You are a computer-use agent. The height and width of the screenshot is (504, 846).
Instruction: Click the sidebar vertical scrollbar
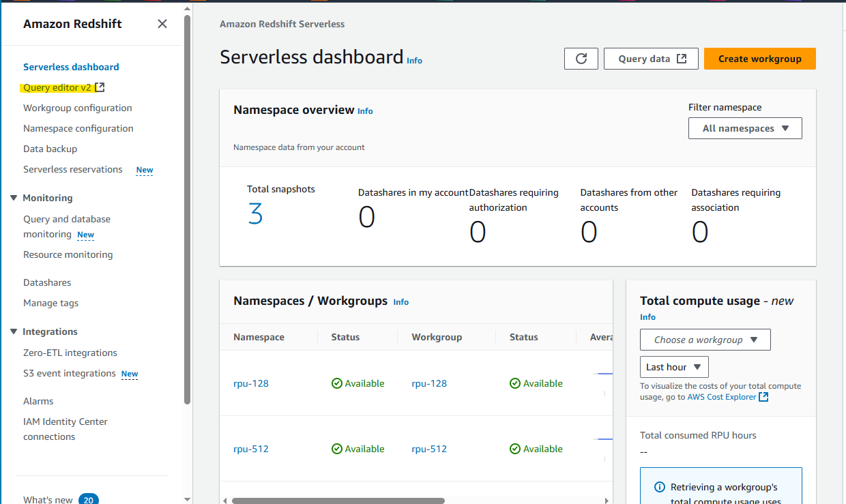[187, 210]
